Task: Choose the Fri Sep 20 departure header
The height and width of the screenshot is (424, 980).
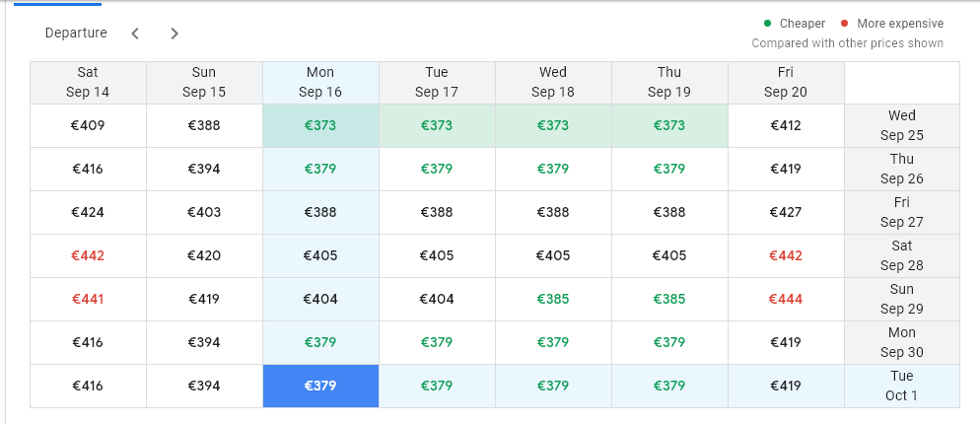Action: (786, 82)
